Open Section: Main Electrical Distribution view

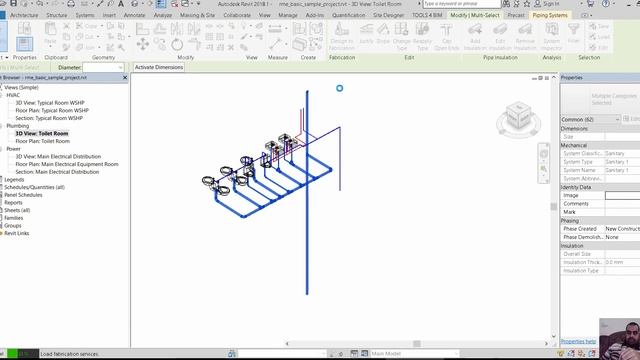(x=57, y=172)
